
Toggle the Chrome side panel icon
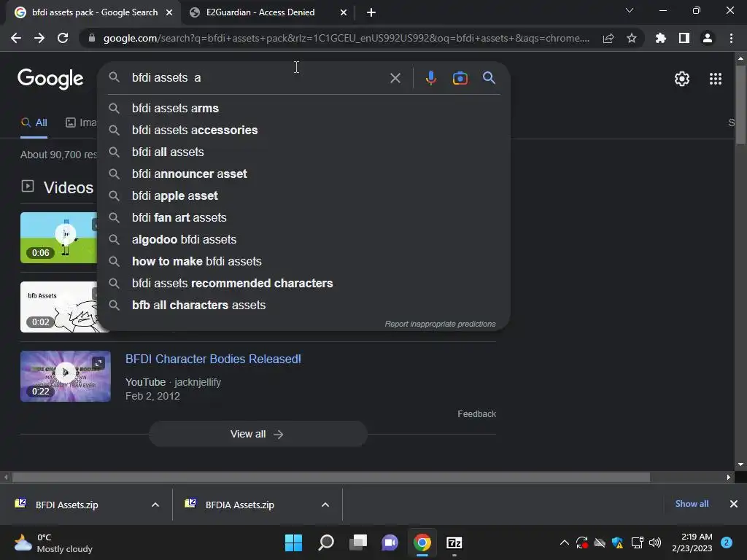[x=684, y=38]
